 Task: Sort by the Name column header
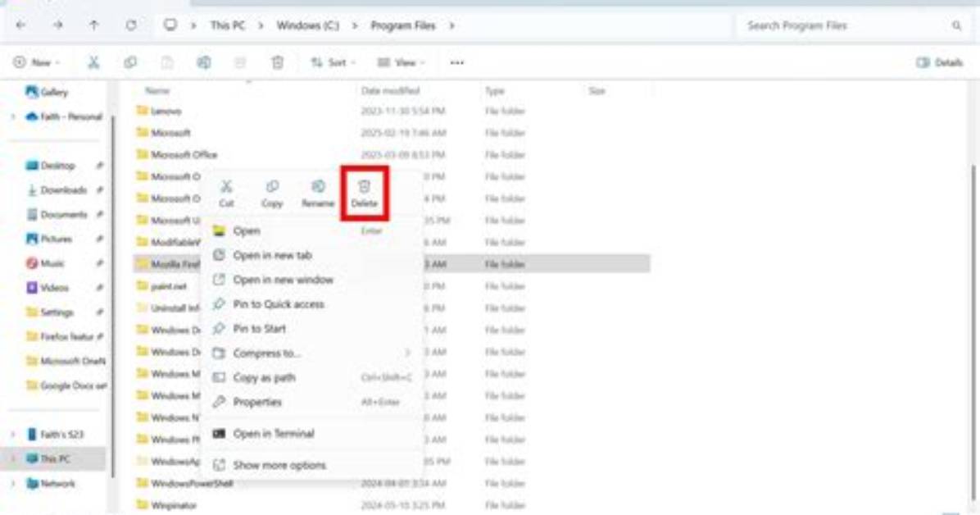pos(157,91)
